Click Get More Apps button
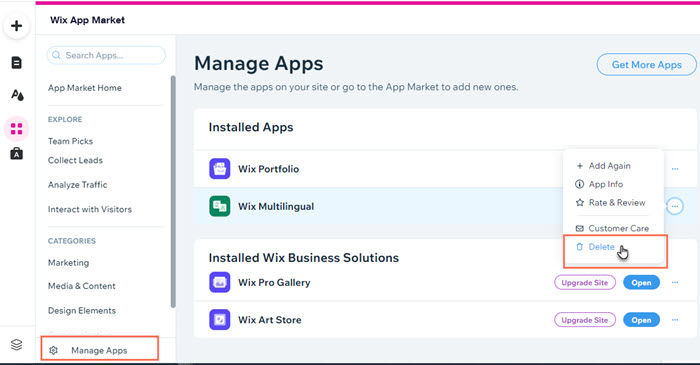Viewport: 700px width, 365px height. click(x=646, y=65)
